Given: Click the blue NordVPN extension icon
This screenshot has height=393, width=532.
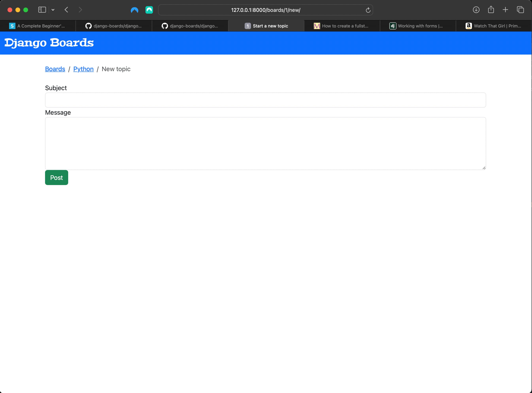Looking at the screenshot, I should [x=135, y=10].
